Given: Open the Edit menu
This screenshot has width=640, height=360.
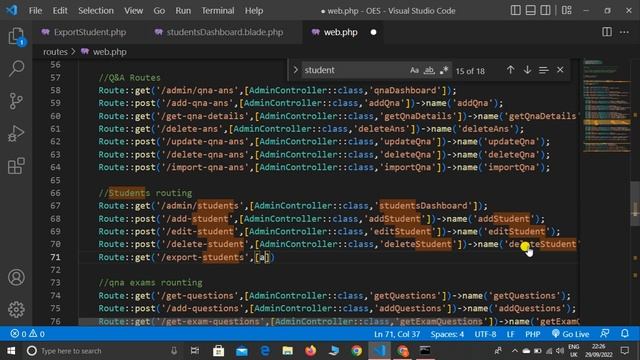Looking at the screenshot, I should pyautogui.click(x=60, y=11).
